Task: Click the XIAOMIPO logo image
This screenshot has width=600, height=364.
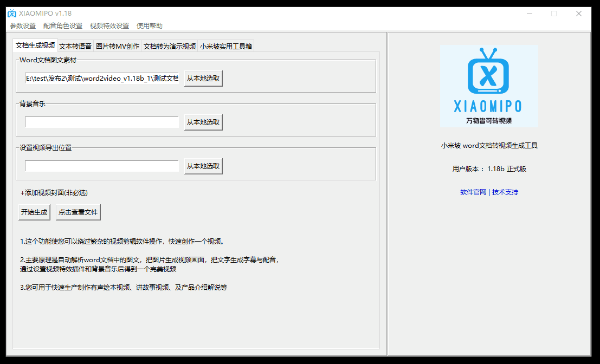Action: pyautogui.click(x=489, y=86)
